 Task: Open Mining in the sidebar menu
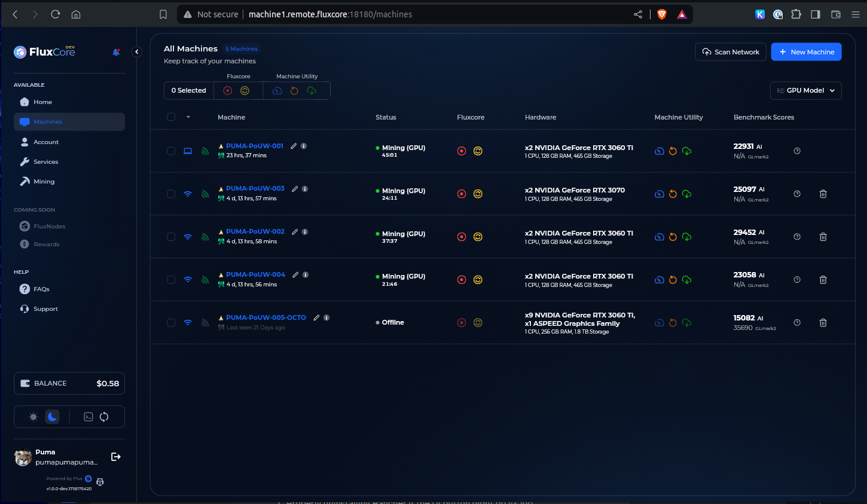pyautogui.click(x=44, y=182)
